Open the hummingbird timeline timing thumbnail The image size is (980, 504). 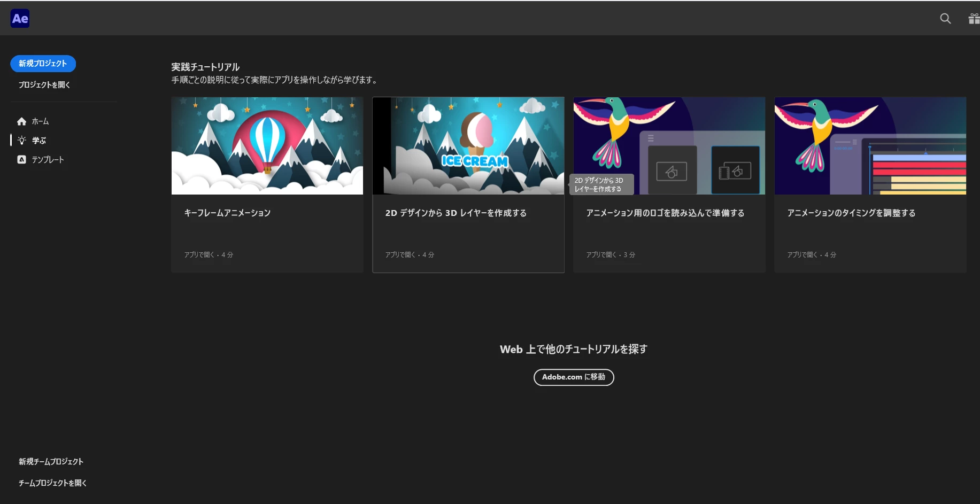(x=870, y=146)
